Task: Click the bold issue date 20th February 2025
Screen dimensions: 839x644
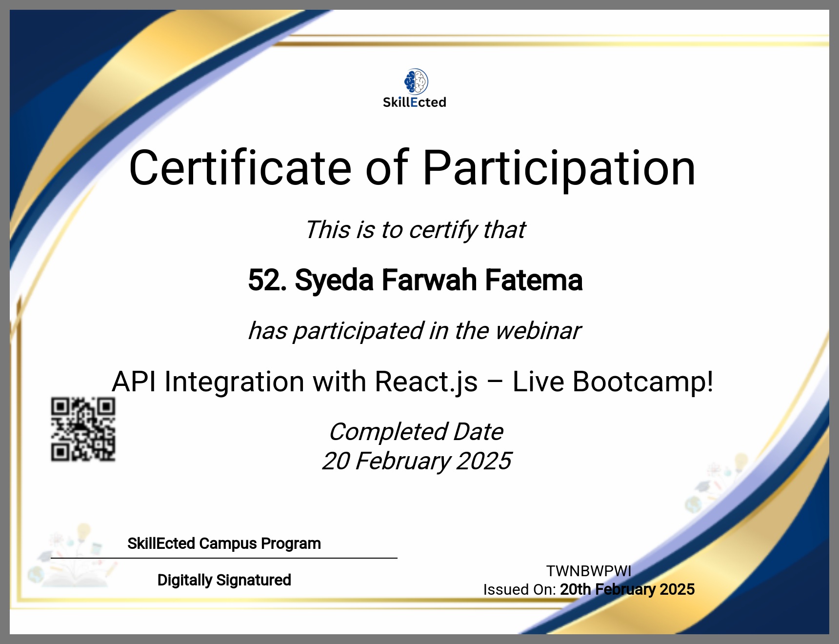Action: [627, 590]
